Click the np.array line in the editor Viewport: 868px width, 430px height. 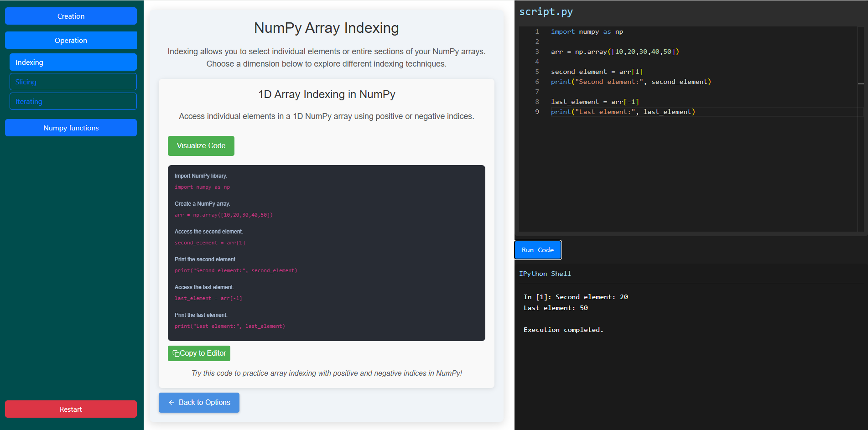614,52
